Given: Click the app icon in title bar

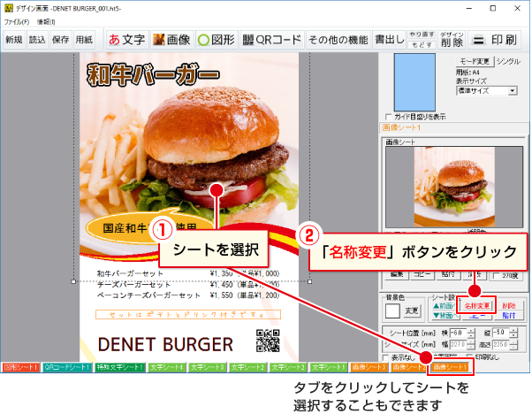Looking at the screenshot, I should 9,8.
